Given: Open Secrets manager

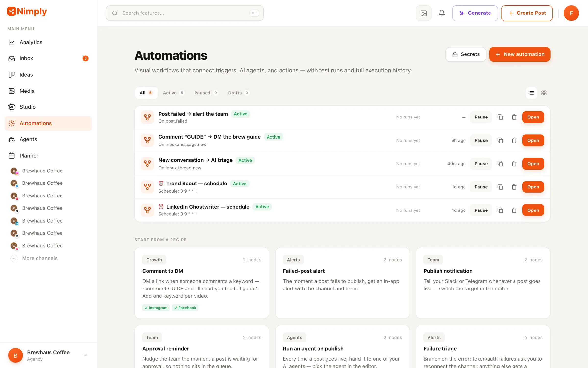Looking at the screenshot, I should pos(466,54).
